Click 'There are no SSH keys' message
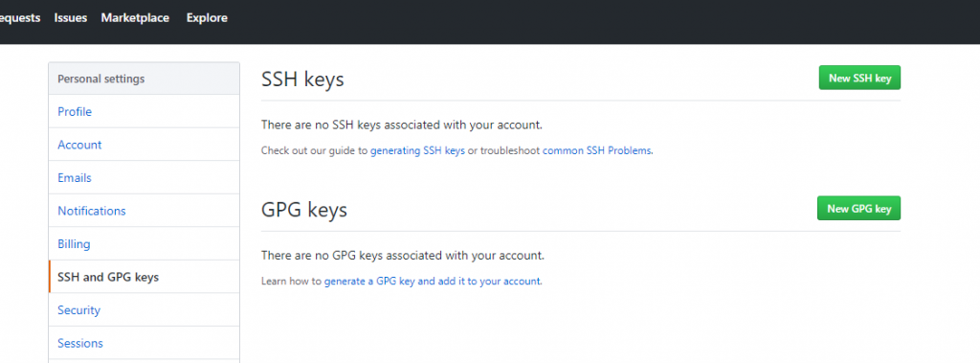This screenshot has height=363, width=980. (402, 125)
